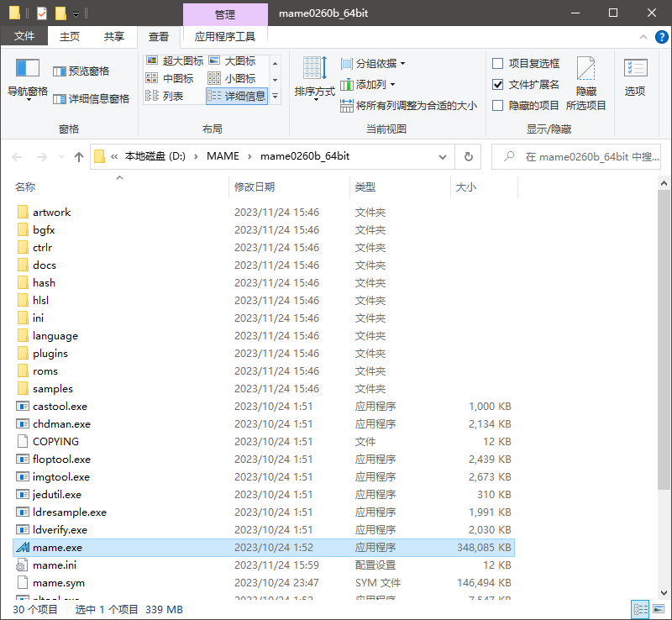This screenshot has width=672, height=620.
Task: Select the mame.exe MAME logo icon
Action: point(23,548)
